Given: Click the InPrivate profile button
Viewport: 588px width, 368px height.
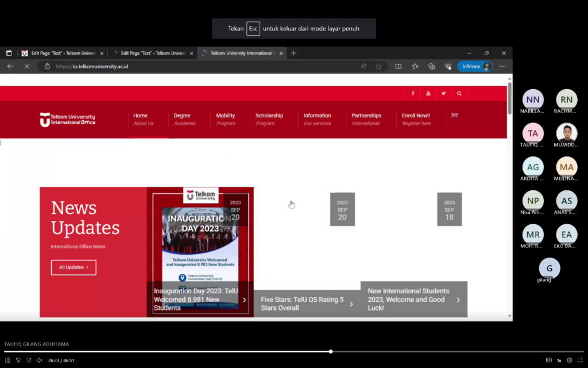Looking at the screenshot, I should [475, 67].
